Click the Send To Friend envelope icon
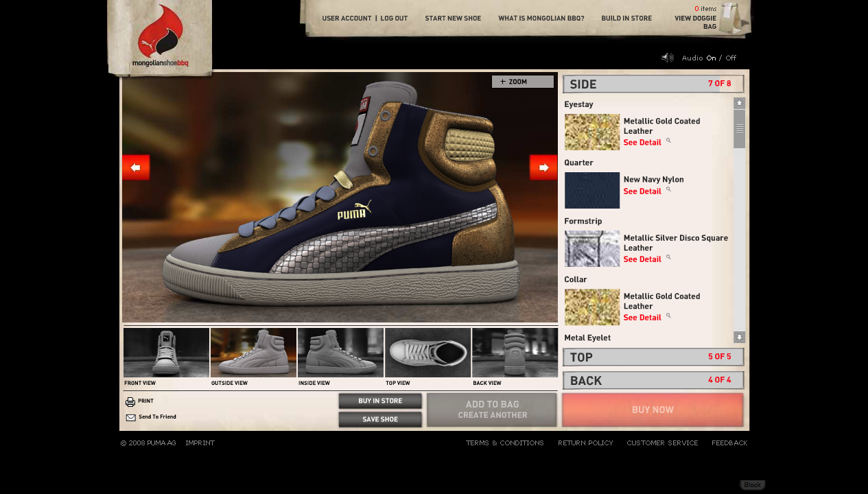The width and height of the screenshot is (868, 494). [x=130, y=417]
